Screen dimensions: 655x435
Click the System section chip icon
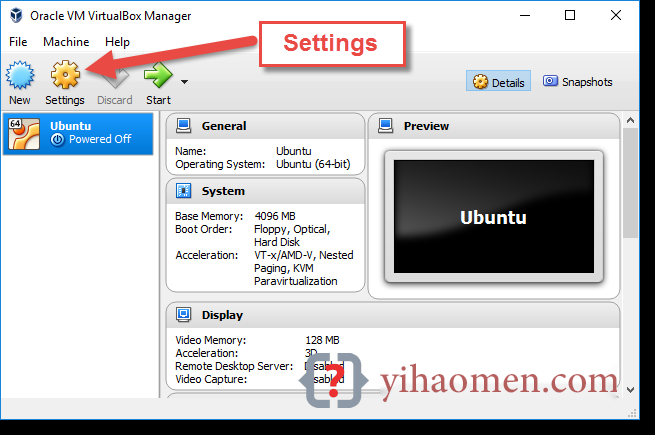pos(183,191)
